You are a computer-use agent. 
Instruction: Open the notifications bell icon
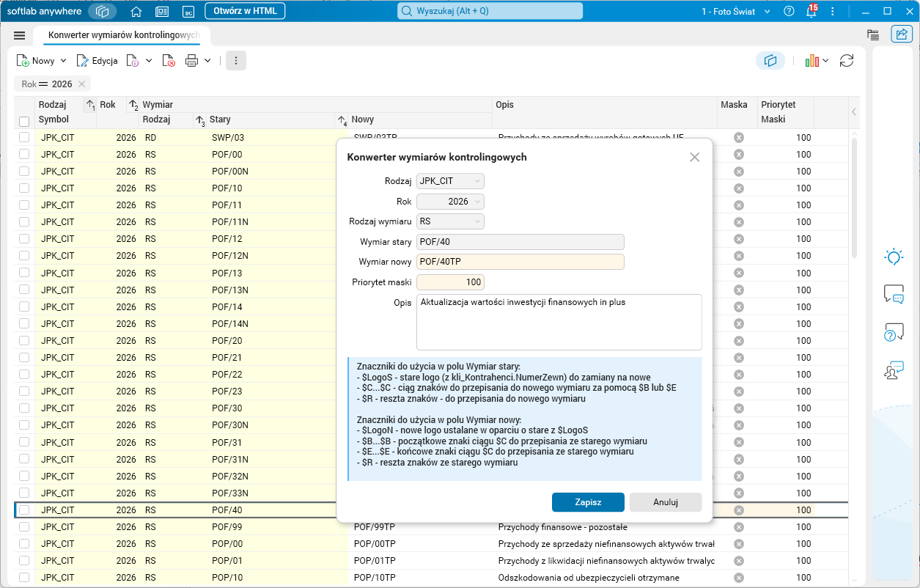[x=811, y=11]
